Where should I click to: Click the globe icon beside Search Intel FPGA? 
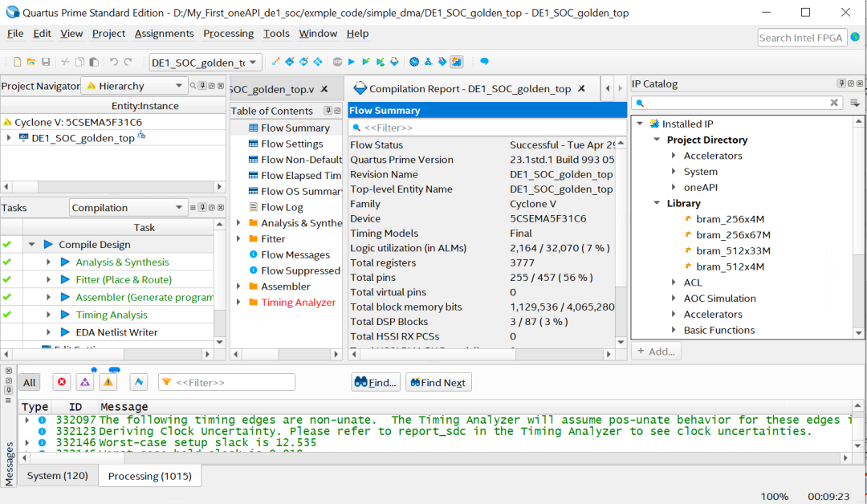coord(856,37)
